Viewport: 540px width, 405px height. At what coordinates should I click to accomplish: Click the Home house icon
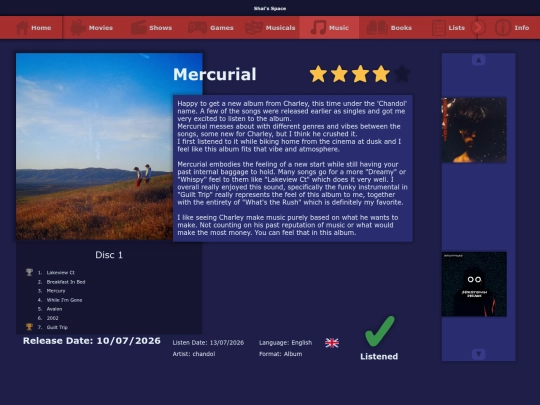click(x=22, y=28)
